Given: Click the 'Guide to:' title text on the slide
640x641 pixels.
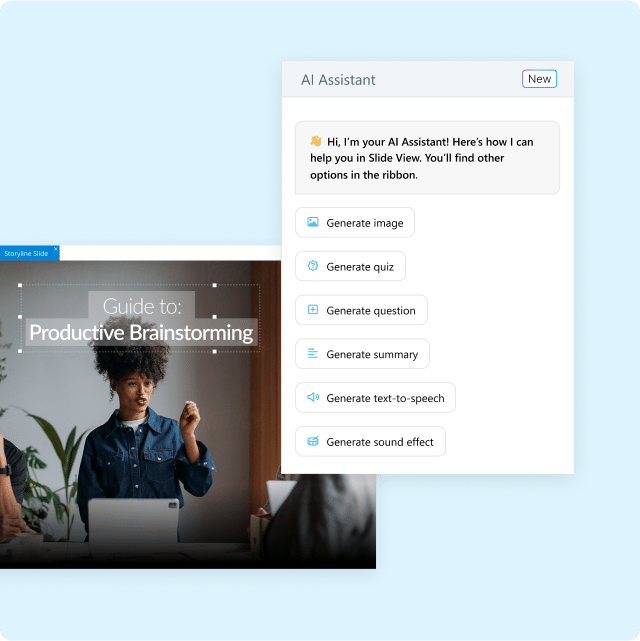Looking at the screenshot, I should tap(142, 305).
